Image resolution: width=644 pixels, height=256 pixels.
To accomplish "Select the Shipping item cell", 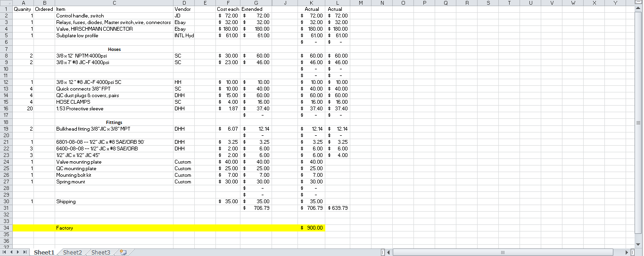I will (x=114, y=201).
